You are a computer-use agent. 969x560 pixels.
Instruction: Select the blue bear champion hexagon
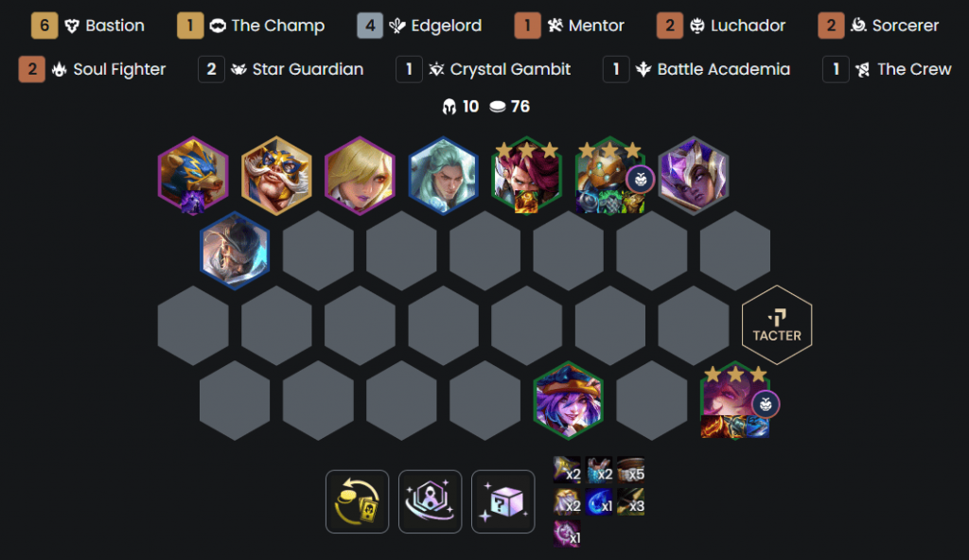click(x=193, y=176)
